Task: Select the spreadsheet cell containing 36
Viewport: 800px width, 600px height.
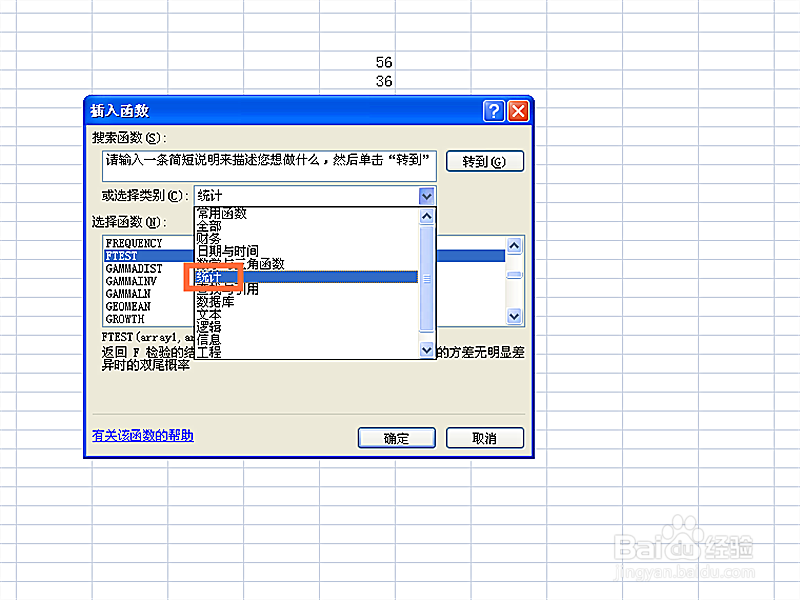Action: pos(357,81)
